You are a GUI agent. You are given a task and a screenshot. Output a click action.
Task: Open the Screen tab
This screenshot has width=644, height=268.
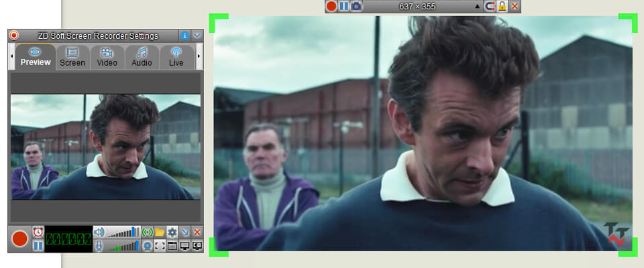(x=72, y=57)
